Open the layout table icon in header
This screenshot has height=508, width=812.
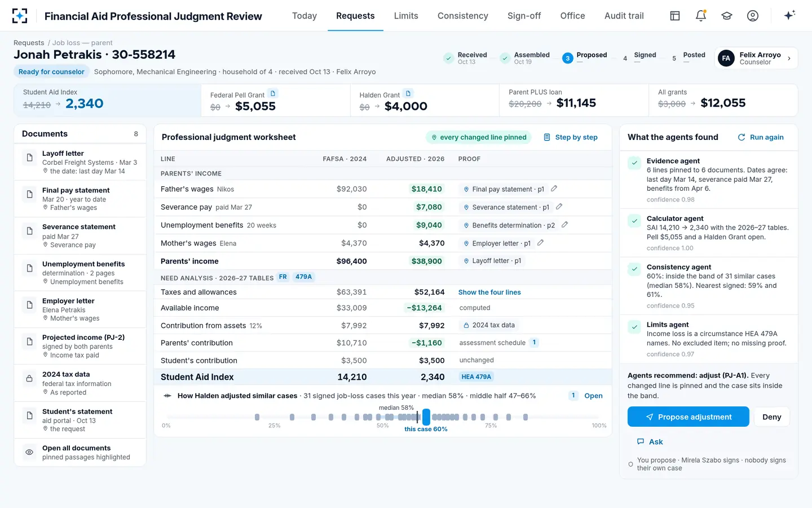point(675,16)
